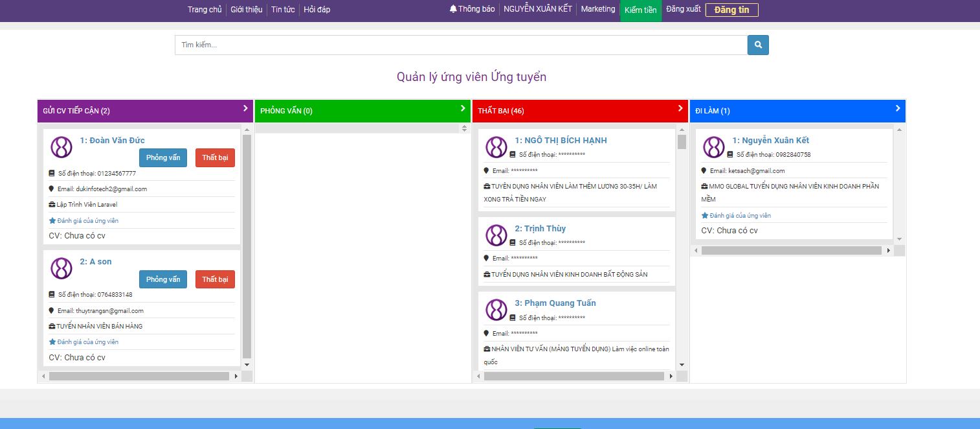Image resolution: width=980 pixels, height=429 pixels.
Task: Click NGÔ THỊ BÍCH HẠNH's avatar icon
Action: point(496,147)
